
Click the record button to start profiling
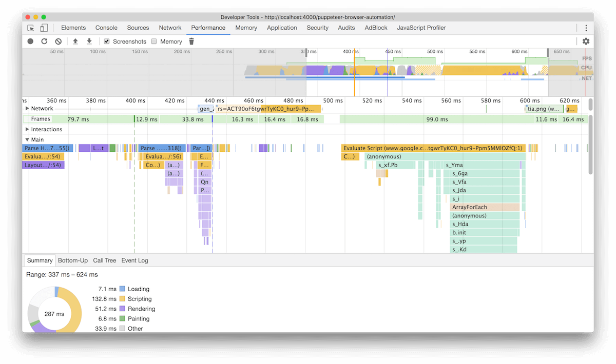[x=30, y=41]
